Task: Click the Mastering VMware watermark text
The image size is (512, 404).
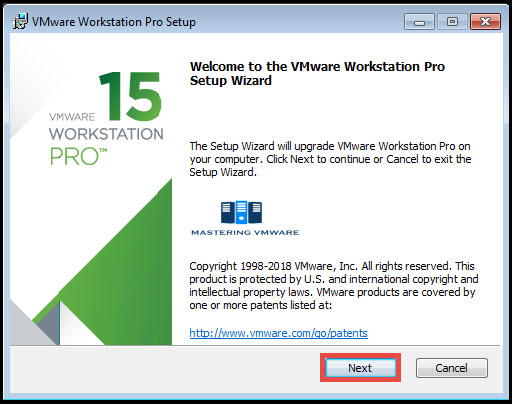Action: 245,232
